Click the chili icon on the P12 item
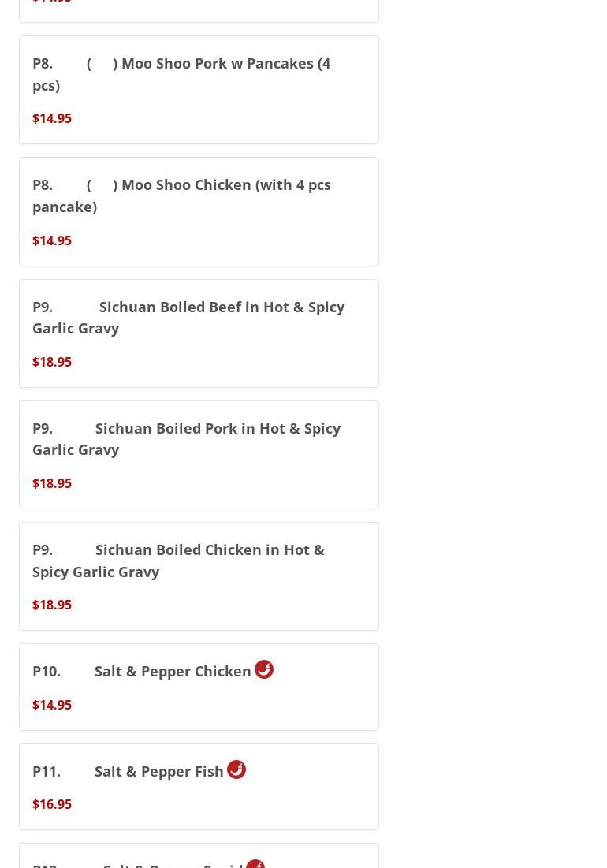 (255, 864)
